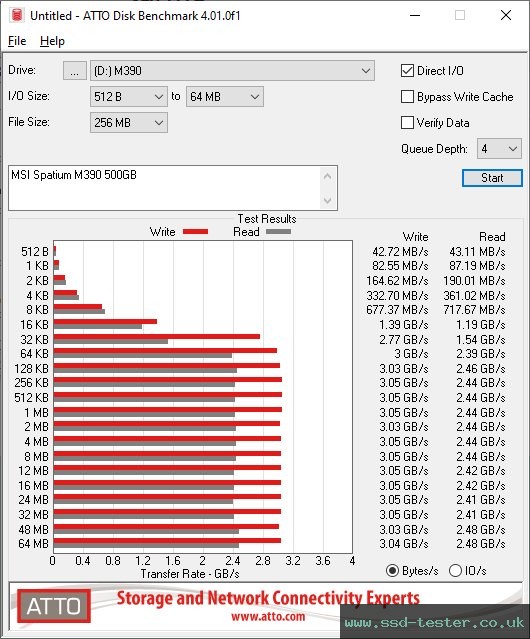Click the 512 B read value 43.11 MB/s
The height and width of the screenshot is (639, 530).
pos(477,252)
